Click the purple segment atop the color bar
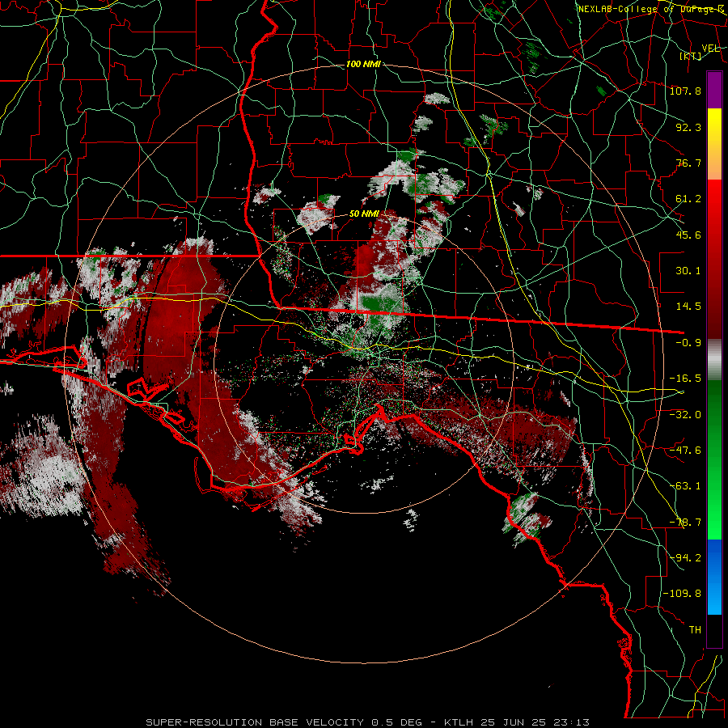This screenshot has width=728, height=728. pos(714,90)
